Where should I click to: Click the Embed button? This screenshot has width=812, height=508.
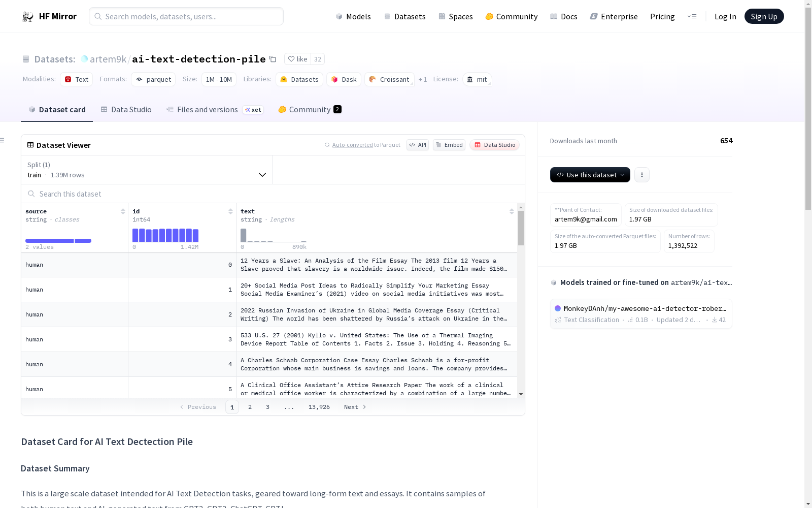[x=449, y=145]
